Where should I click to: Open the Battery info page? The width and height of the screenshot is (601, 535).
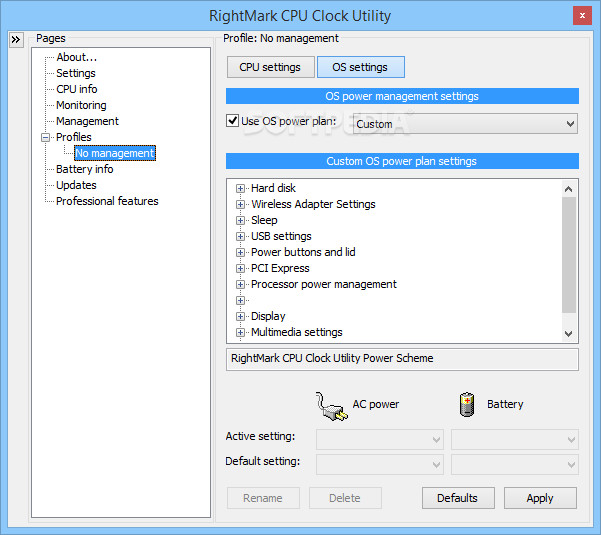point(85,169)
